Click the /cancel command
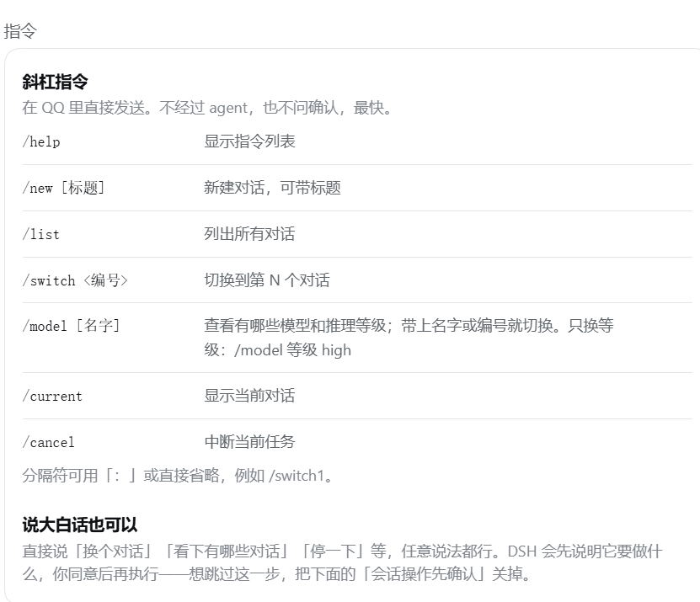Image resolution: width=700 pixels, height=602 pixels. (49, 442)
